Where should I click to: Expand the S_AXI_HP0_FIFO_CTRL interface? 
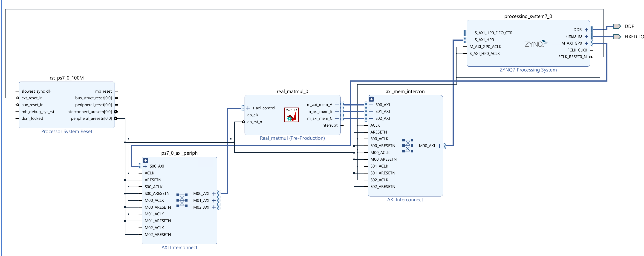click(470, 33)
